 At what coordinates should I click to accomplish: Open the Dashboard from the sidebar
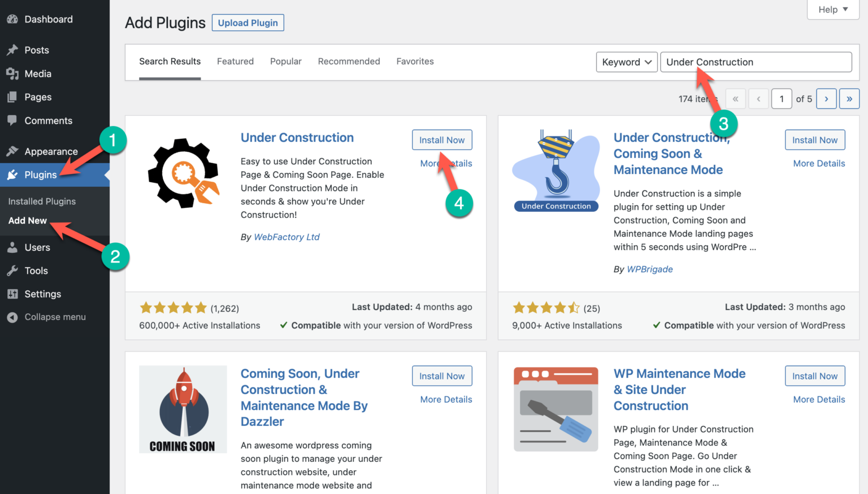pos(12,19)
